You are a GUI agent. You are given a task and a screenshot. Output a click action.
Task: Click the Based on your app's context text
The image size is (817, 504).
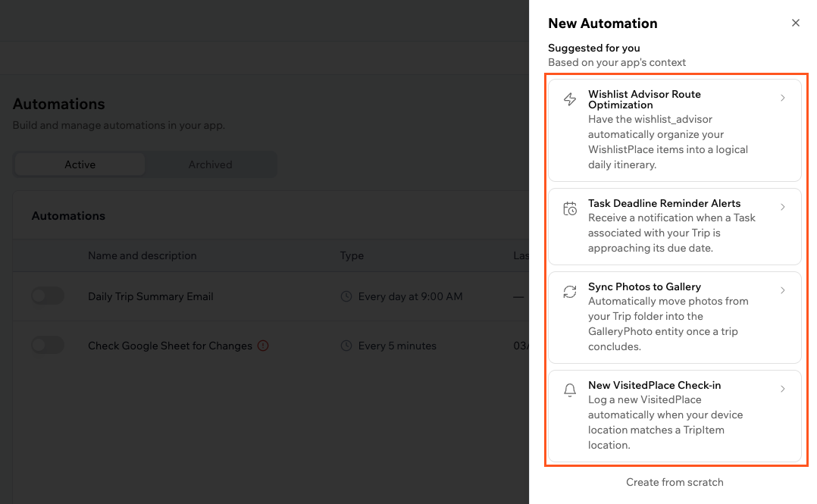(617, 63)
